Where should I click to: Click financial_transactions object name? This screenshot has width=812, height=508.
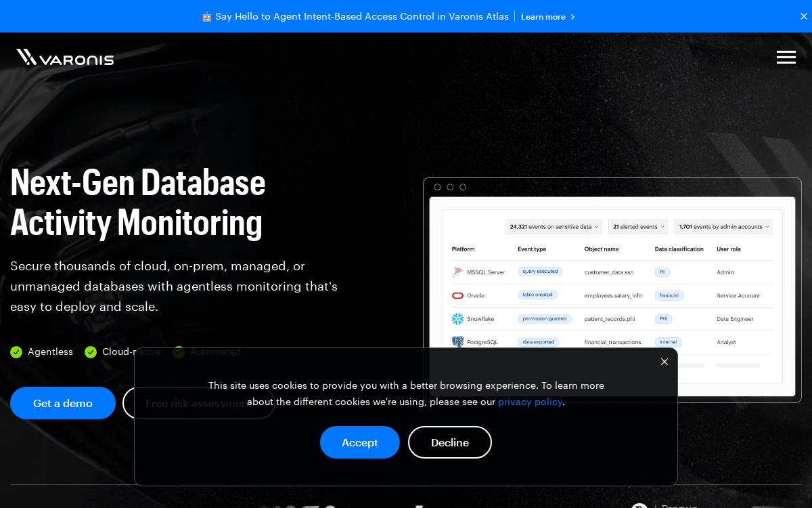(612, 342)
